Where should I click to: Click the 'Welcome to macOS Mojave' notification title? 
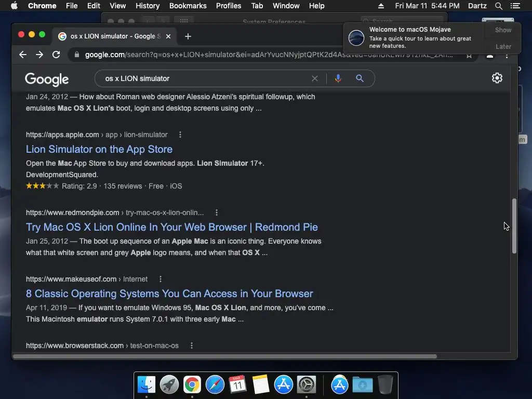coord(410,30)
